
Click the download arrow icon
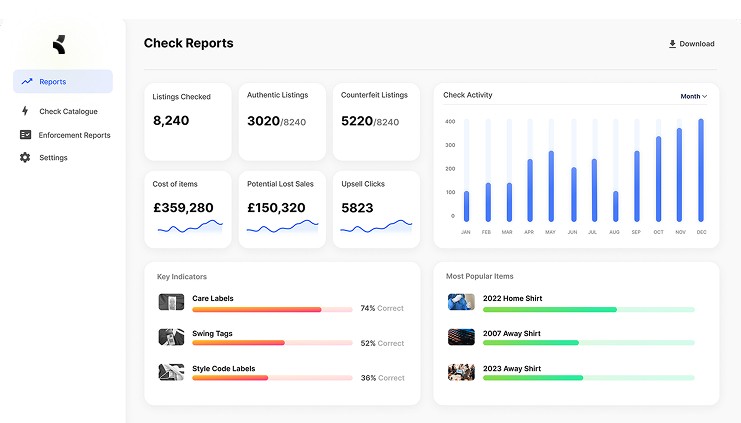(x=672, y=44)
